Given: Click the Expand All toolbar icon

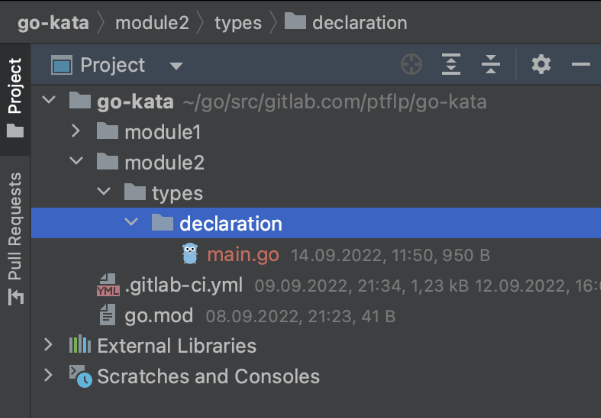Looking at the screenshot, I should point(452,65).
